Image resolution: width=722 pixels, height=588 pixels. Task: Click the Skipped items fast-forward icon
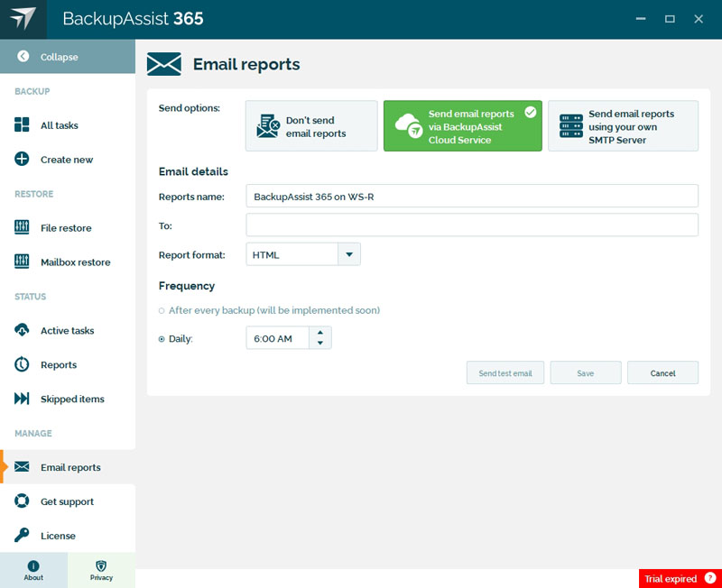pyautogui.click(x=22, y=399)
